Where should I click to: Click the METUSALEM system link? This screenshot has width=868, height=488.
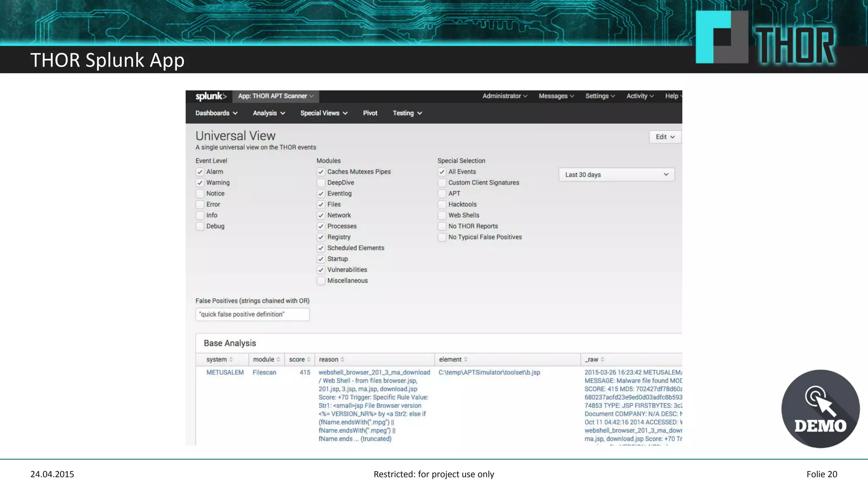click(x=225, y=372)
